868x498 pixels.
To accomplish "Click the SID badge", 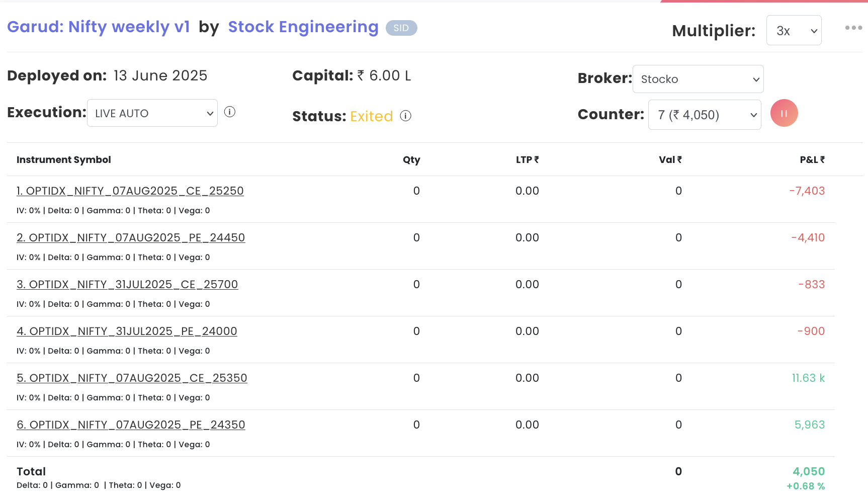I will [x=401, y=28].
